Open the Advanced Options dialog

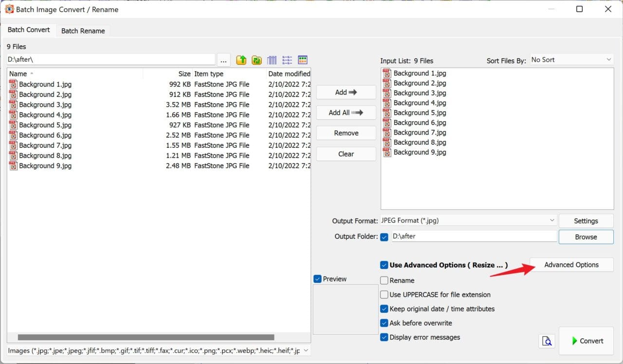(x=571, y=265)
